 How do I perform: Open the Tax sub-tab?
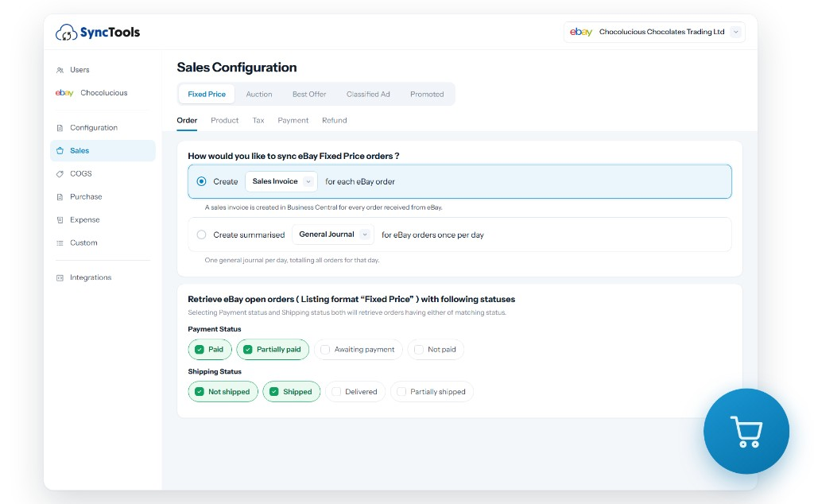[258, 120]
